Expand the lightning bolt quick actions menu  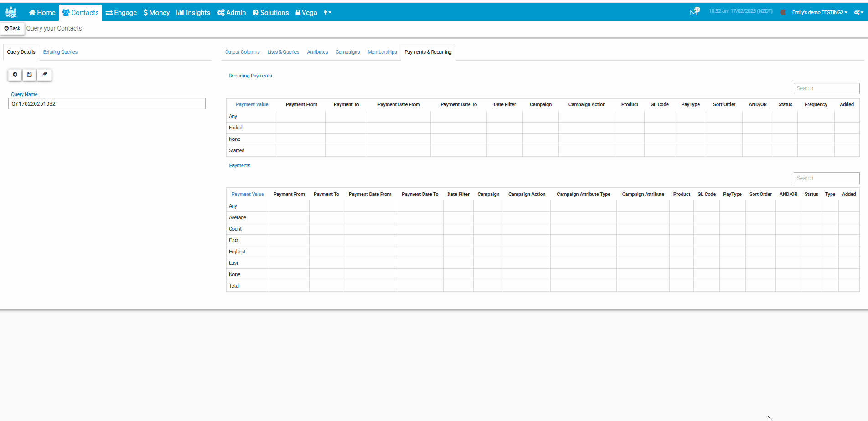coord(327,12)
